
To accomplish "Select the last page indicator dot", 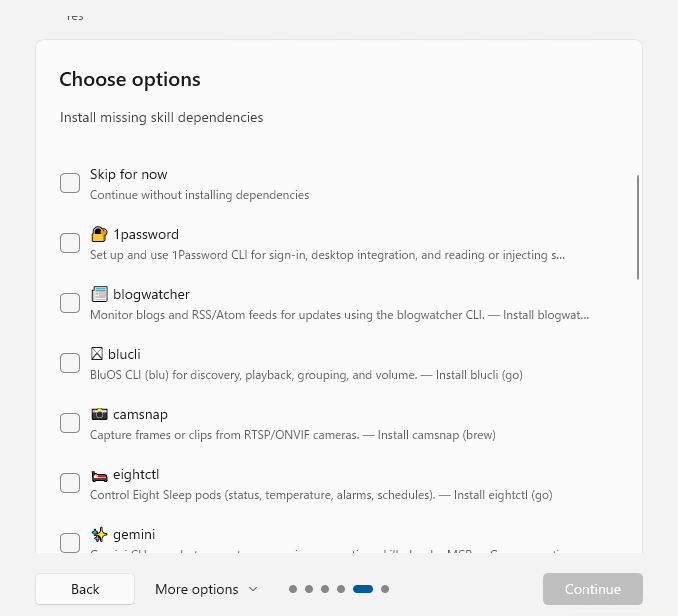I will tap(385, 589).
